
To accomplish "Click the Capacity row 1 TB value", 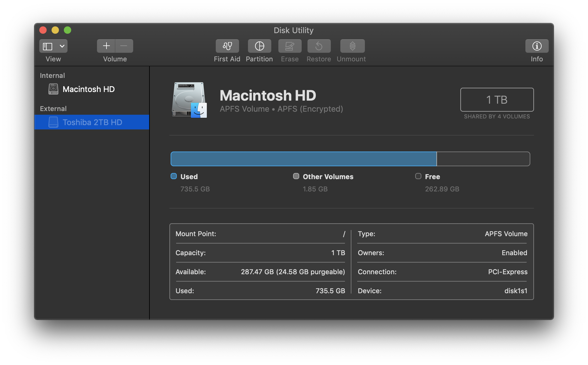I will [338, 253].
